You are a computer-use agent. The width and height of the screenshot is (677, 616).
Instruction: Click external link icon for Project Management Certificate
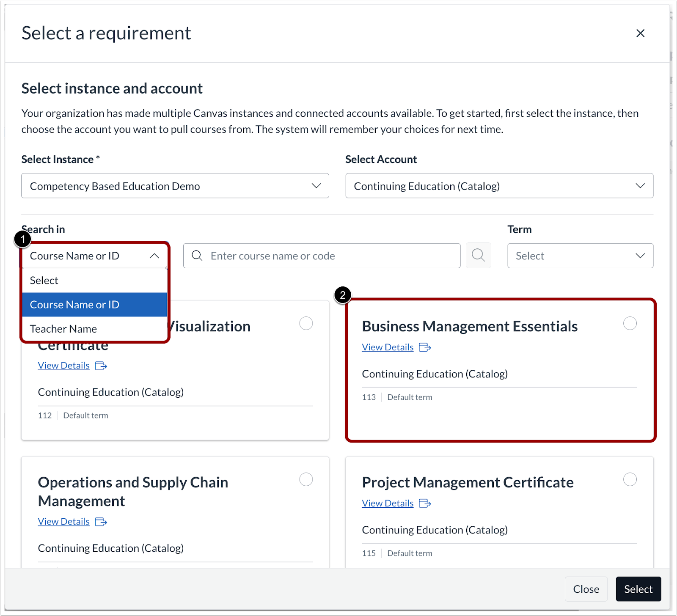coord(425,503)
